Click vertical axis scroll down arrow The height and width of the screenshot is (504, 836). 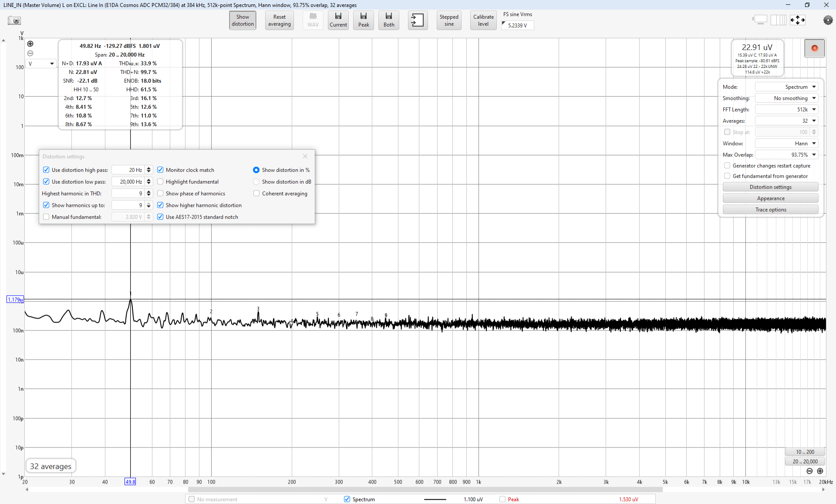(3, 474)
